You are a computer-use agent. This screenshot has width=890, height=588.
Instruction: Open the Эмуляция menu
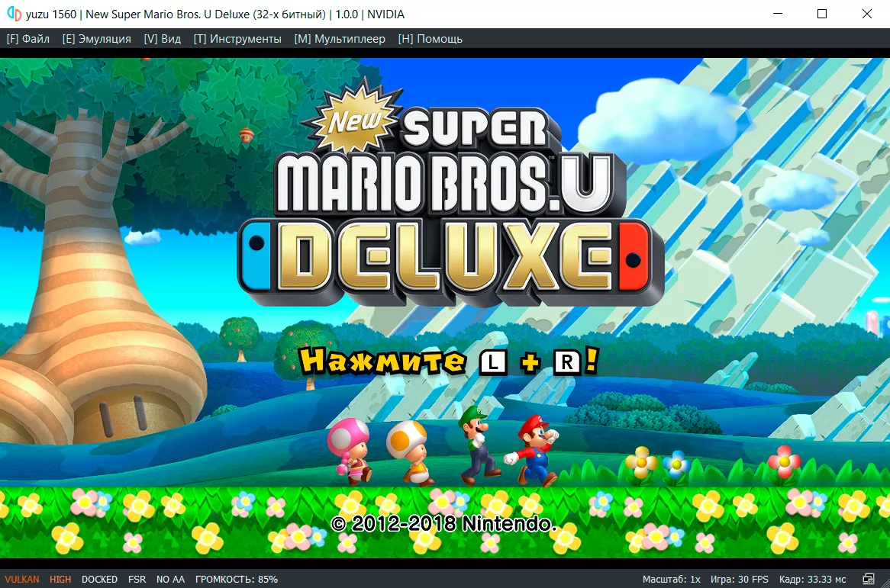(x=96, y=39)
